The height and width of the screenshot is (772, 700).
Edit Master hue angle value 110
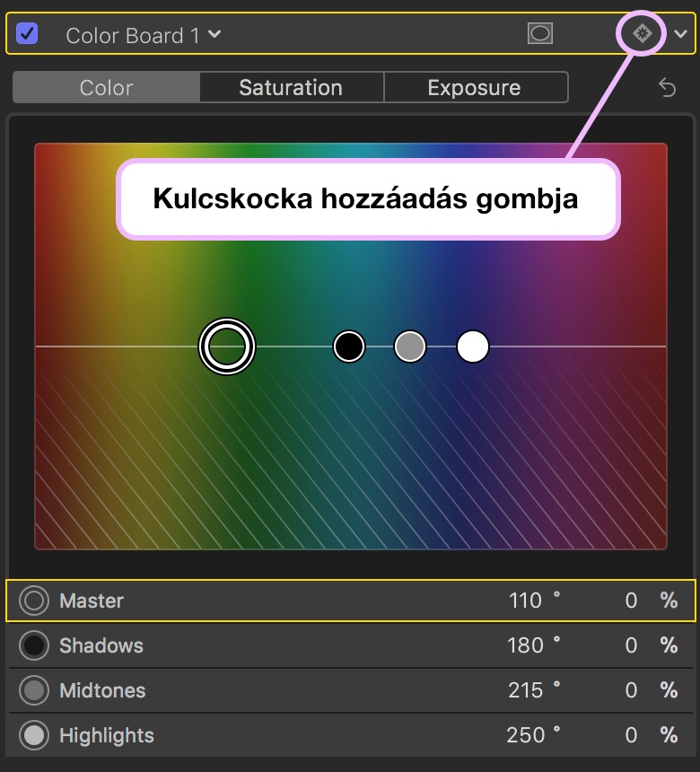525,601
